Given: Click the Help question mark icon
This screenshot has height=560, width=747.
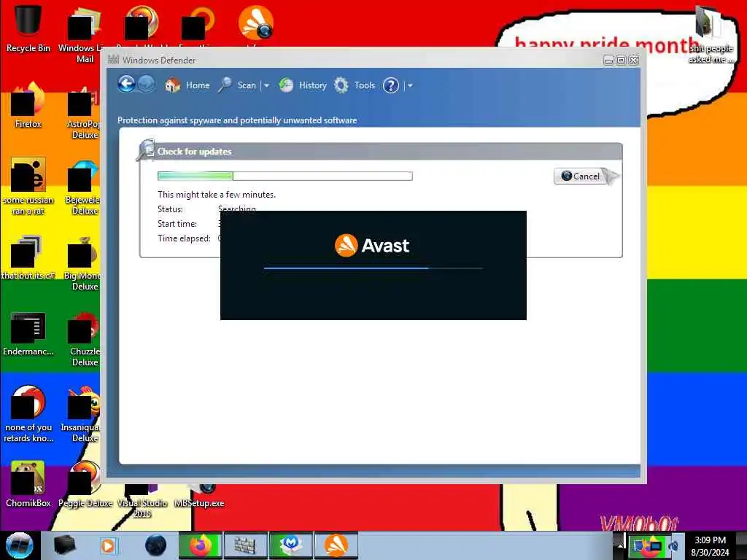Looking at the screenshot, I should click(x=391, y=86).
